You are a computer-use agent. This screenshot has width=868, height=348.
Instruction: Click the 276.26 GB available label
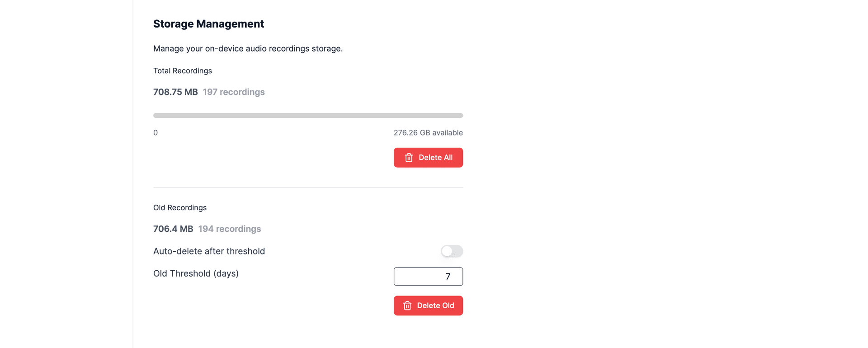tap(428, 132)
